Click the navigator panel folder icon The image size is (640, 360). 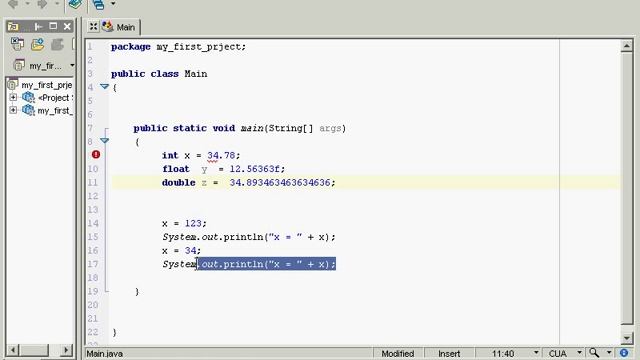pos(13,27)
